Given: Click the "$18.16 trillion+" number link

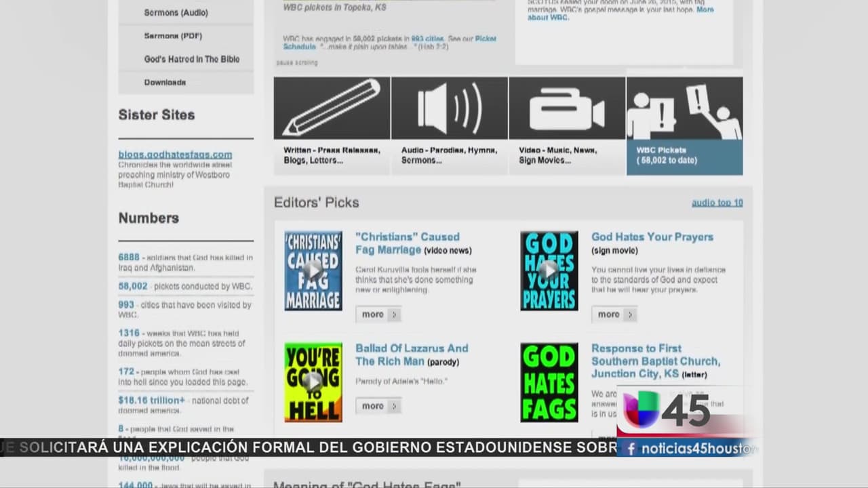Looking at the screenshot, I should (151, 401).
